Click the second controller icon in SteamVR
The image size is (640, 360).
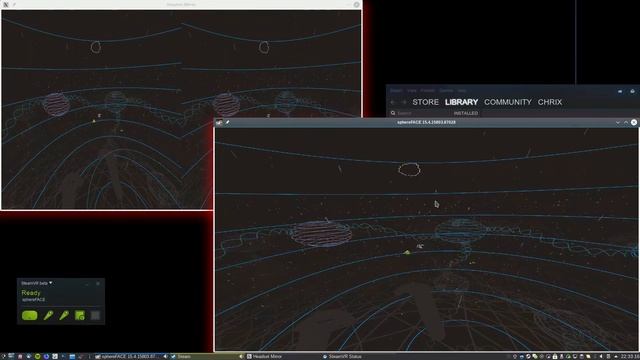(x=64, y=315)
